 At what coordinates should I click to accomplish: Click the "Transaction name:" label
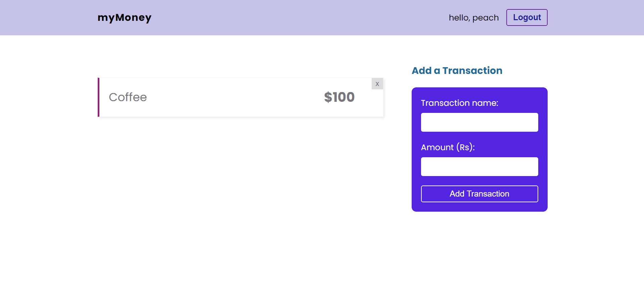click(459, 103)
